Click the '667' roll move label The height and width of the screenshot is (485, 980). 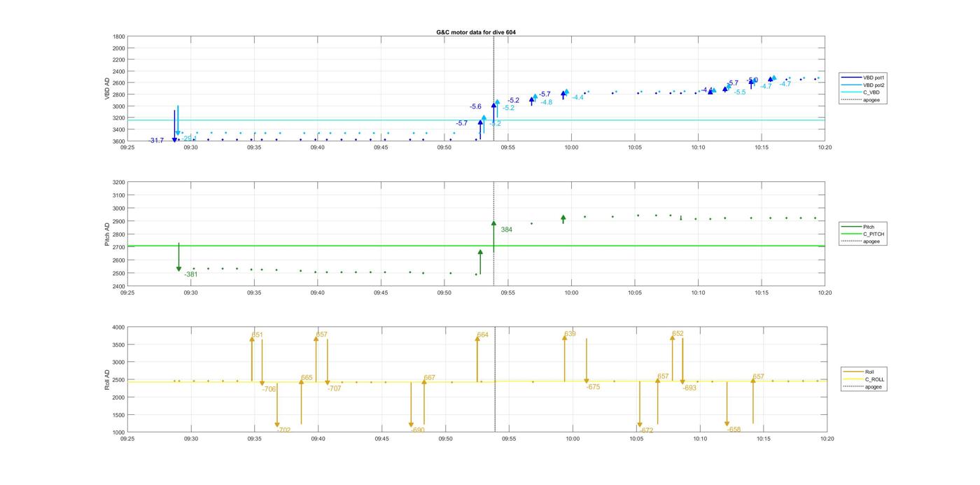[429, 378]
